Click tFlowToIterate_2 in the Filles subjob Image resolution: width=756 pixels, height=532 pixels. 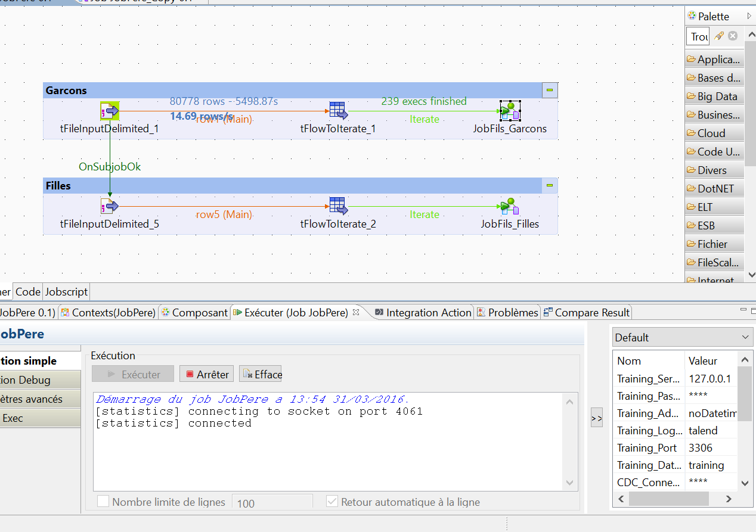[337, 205]
